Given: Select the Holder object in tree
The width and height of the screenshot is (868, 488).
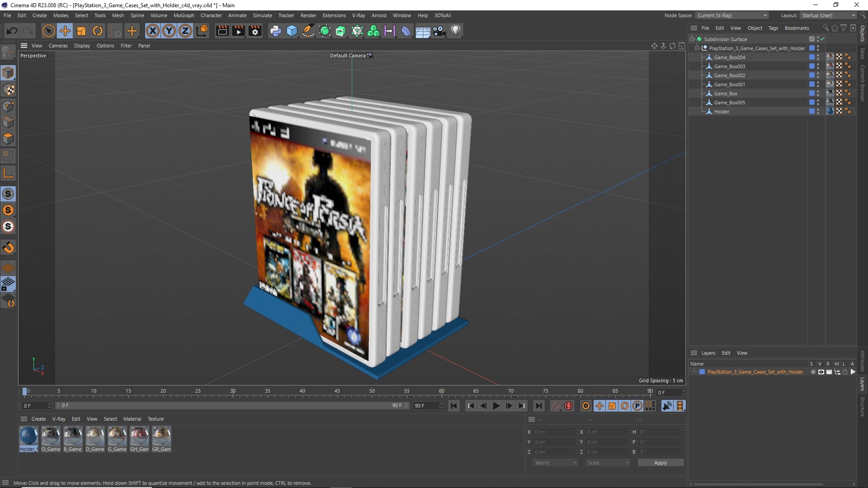Looking at the screenshot, I should coord(722,112).
